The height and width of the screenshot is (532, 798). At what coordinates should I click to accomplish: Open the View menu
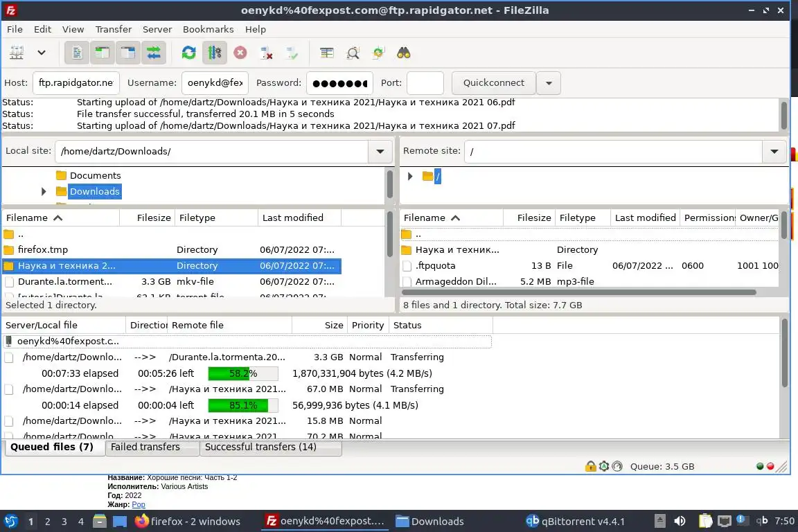pyautogui.click(x=73, y=29)
